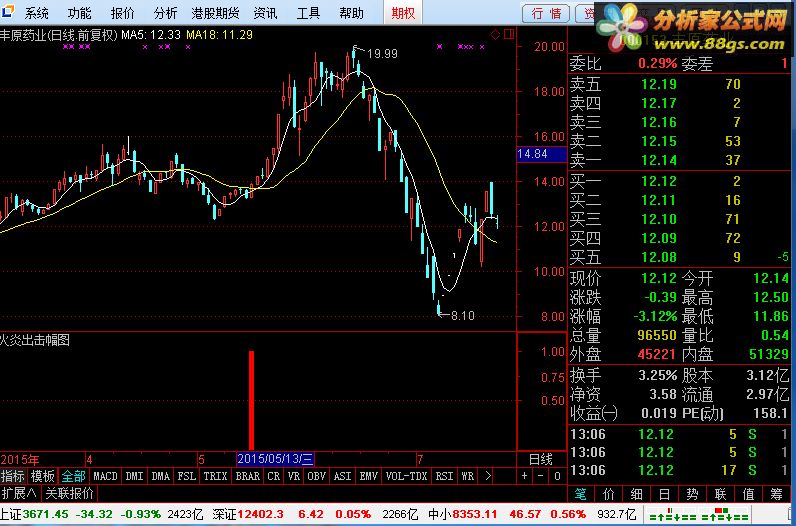This screenshot has width=796, height=526.
Task: Select the VR indicator tab
Action: pyautogui.click(x=293, y=476)
